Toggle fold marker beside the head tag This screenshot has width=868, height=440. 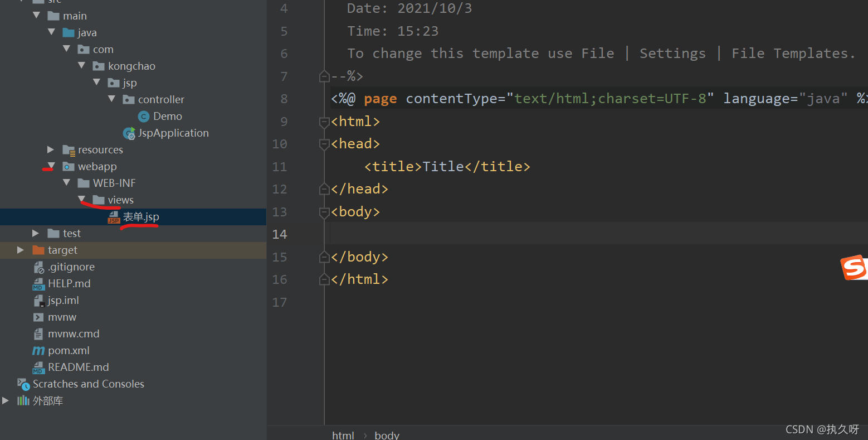pyautogui.click(x=324, y=144)
